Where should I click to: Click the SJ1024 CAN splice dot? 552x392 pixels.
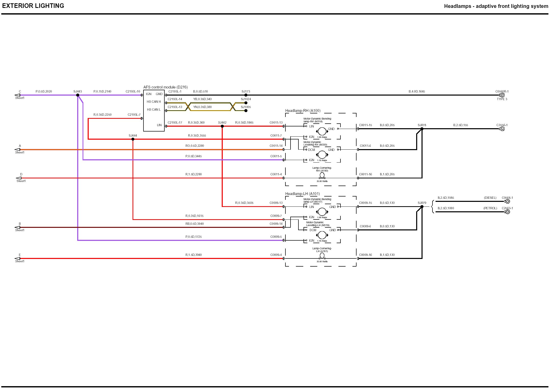(246, 103)
